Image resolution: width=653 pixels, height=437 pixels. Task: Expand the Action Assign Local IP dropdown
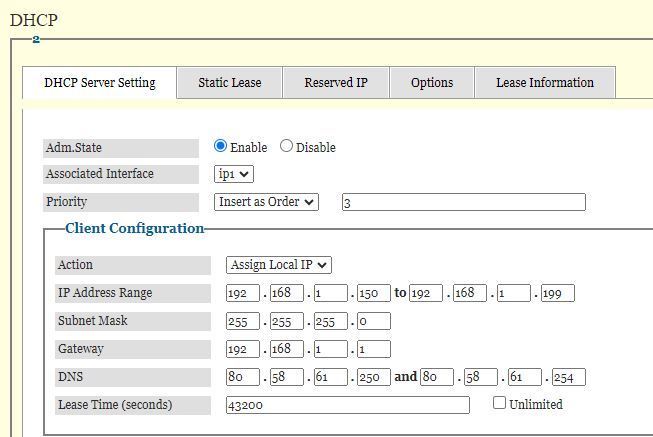coord(279,265)
